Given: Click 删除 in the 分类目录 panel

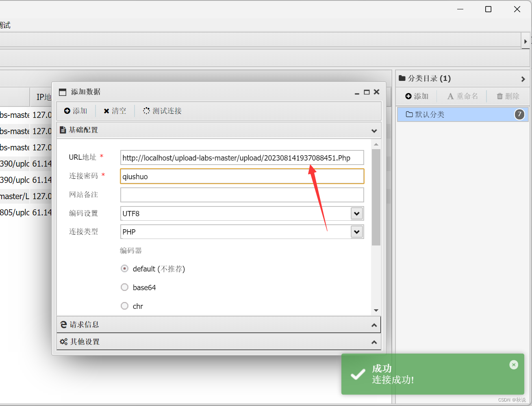Looking at the screenshot, I should click(508, 96).
